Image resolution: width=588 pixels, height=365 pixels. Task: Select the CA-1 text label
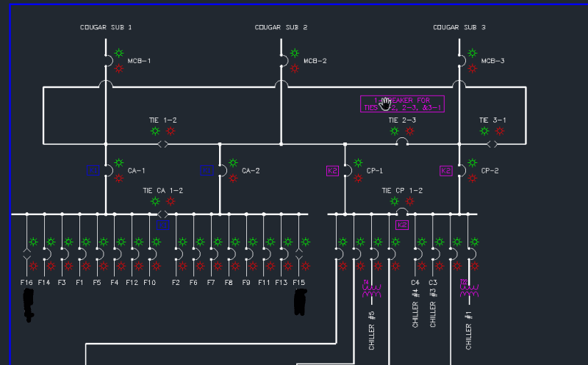136,171
